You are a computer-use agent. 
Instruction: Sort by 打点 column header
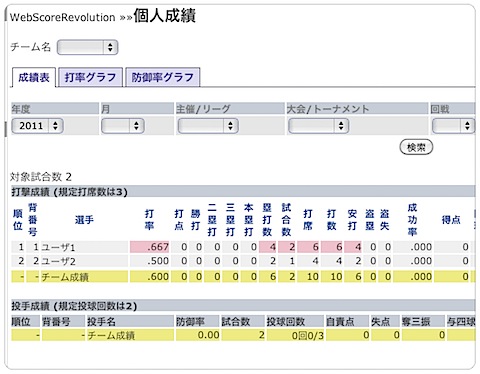pos(179,220)
